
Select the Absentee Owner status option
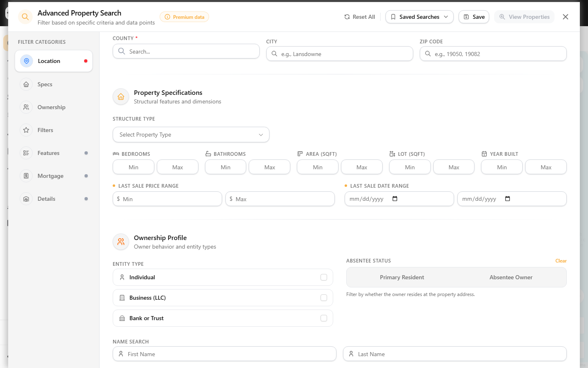click(511, 277)
